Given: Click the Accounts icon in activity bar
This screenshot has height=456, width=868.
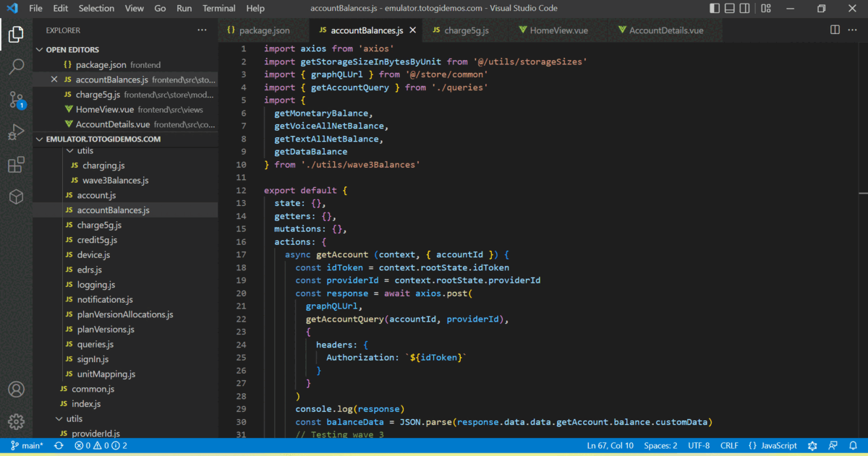Looking at the screenshot, I should click(x=16, y=389).
